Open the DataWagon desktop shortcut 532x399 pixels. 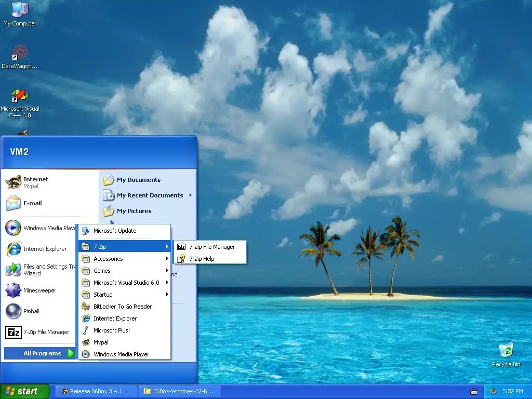(x=19, y=57)
